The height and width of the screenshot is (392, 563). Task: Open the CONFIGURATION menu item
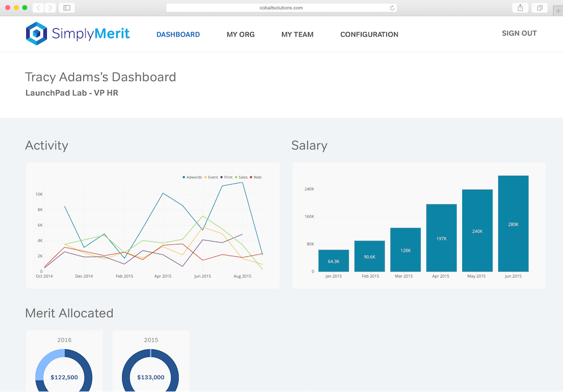click(369, 34)
